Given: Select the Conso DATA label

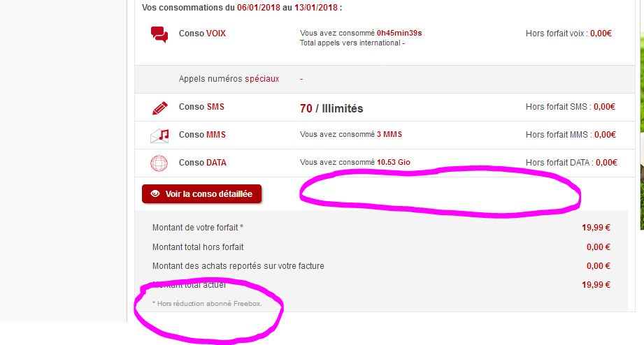Looking at the screenshot, I should coord(203,163).
